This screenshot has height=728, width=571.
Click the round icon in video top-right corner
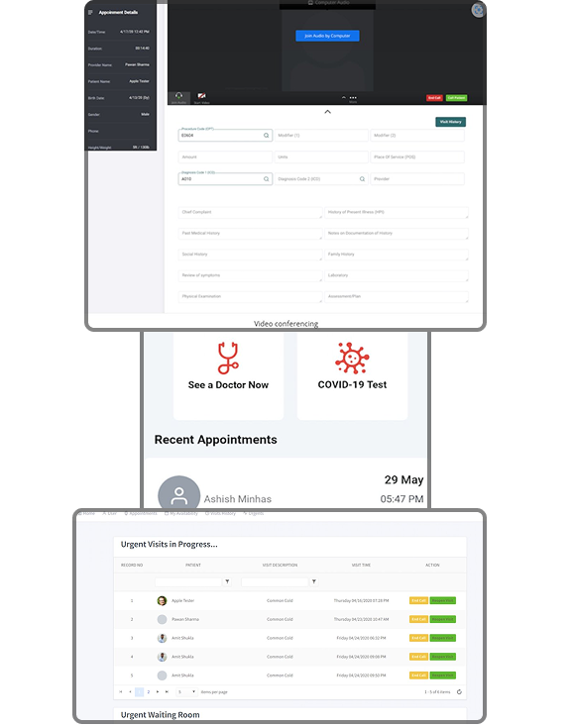(x=478, y=10)
